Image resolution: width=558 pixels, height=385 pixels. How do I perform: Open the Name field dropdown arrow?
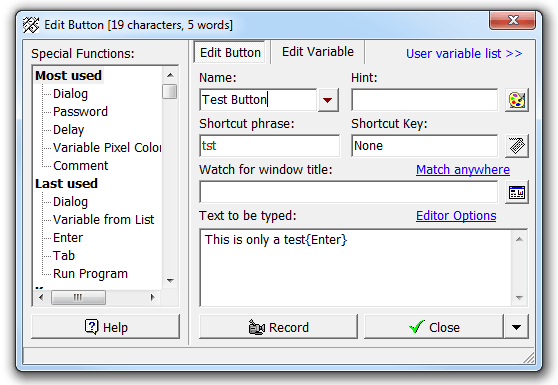click(x=328, y=100)
